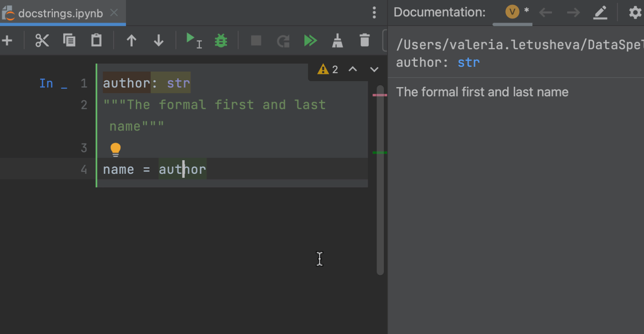Jump to previous highlighted warning
This screenshot has width=644, height=334.
coord(353,69)
